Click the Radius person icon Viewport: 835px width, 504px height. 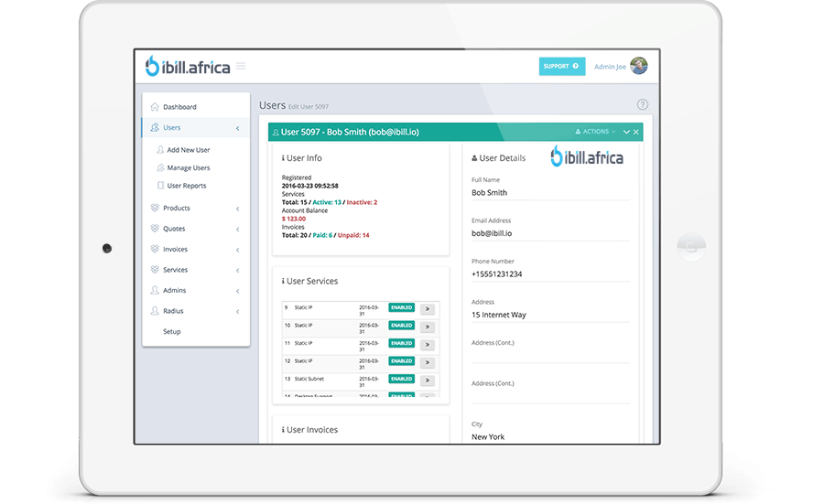tap(155, 310)
